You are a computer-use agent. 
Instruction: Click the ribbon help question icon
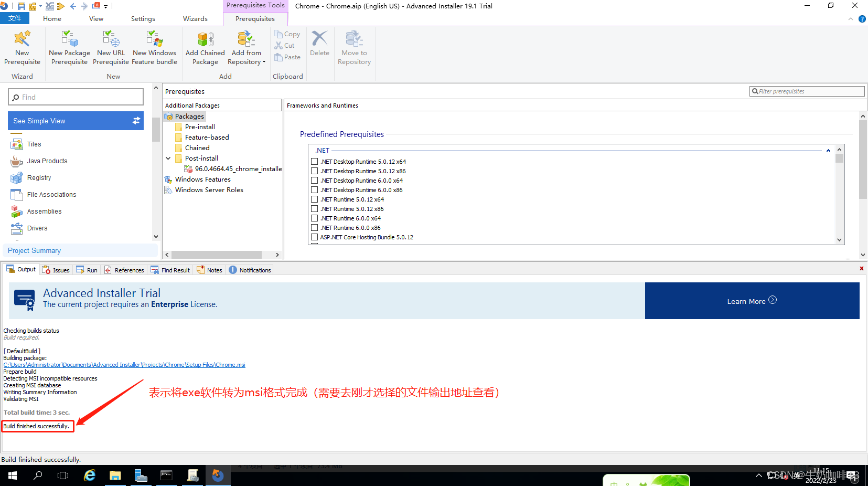pyautogui.click(x=862, y=19)
